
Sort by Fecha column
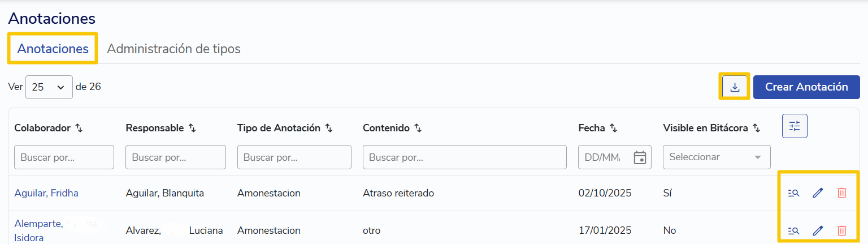[x=613, y=129]
